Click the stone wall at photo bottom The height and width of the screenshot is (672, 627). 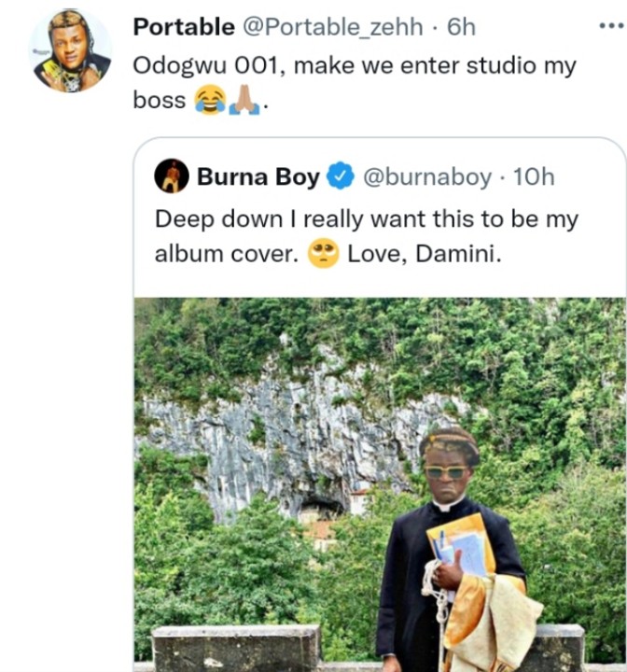click(x=233, y=649)
